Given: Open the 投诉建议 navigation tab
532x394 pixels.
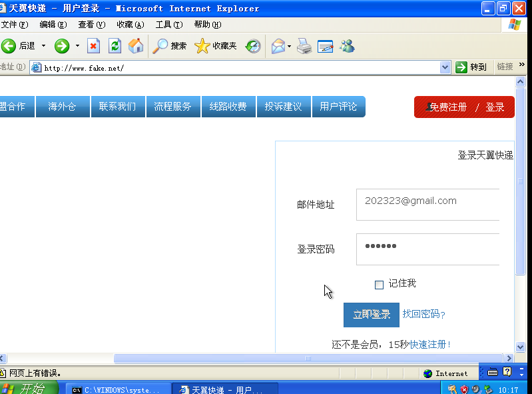Looking at the screenshot, I should pos(284,107).
